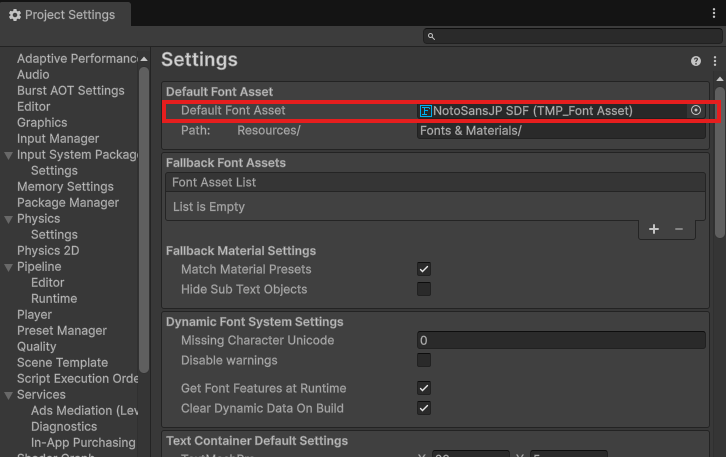
Task: Click the settings search field
Action: click(572, 36)
